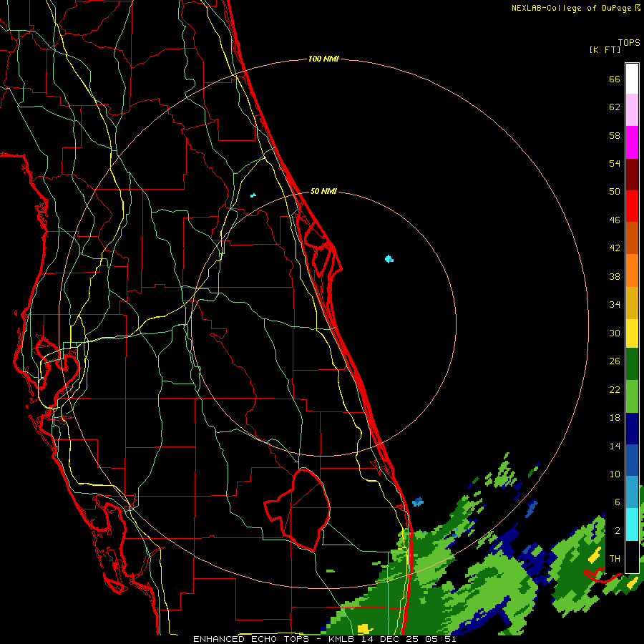Screen dimensions: 644x644
Task: Click the '50' legend value
Action: coord(615,192)
